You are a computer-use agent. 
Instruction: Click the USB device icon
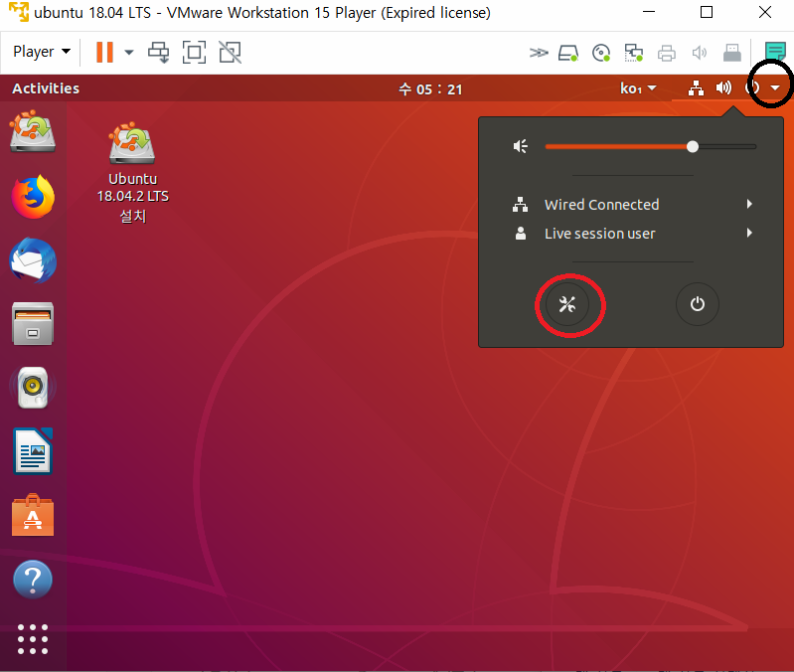pos(731,53)
